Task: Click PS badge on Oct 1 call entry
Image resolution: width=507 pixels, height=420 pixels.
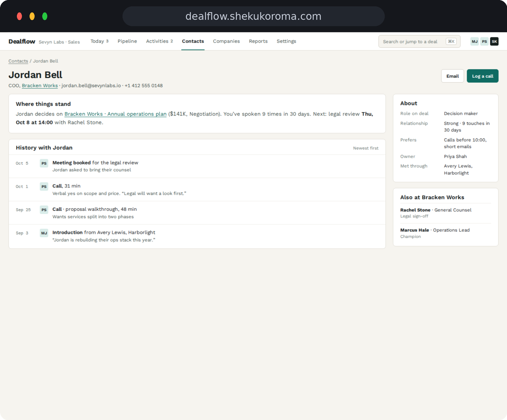Action: (x=44, y=186)
